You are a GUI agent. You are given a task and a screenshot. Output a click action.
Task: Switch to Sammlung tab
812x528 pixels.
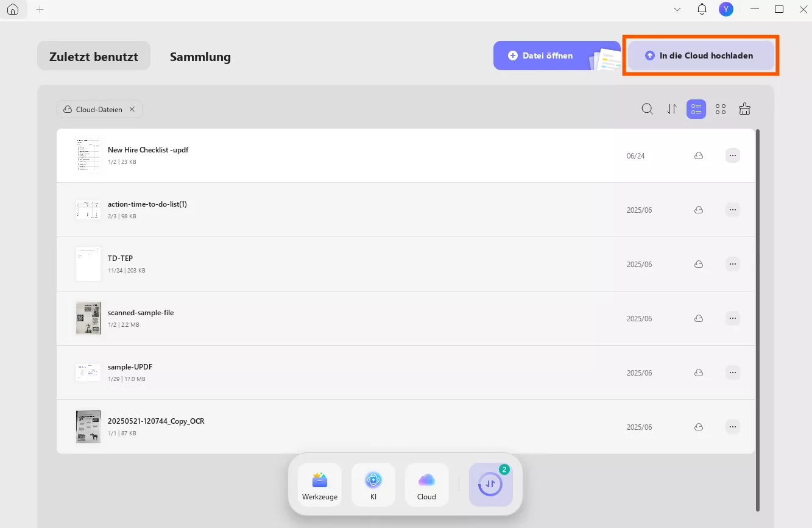[200, 57]
